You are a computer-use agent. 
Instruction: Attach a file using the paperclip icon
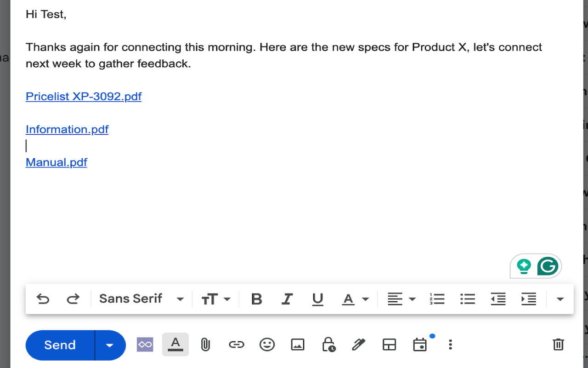click(205, 344)
